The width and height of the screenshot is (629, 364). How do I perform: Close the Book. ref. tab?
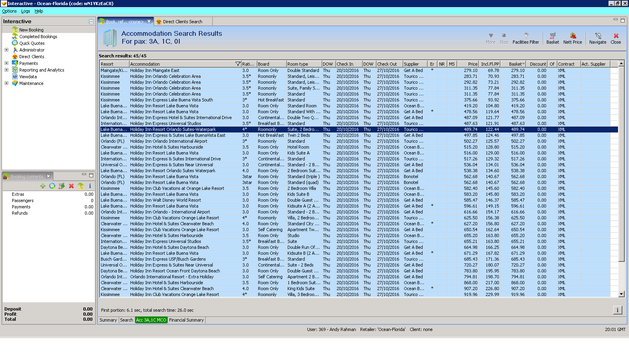pos(149,22)
